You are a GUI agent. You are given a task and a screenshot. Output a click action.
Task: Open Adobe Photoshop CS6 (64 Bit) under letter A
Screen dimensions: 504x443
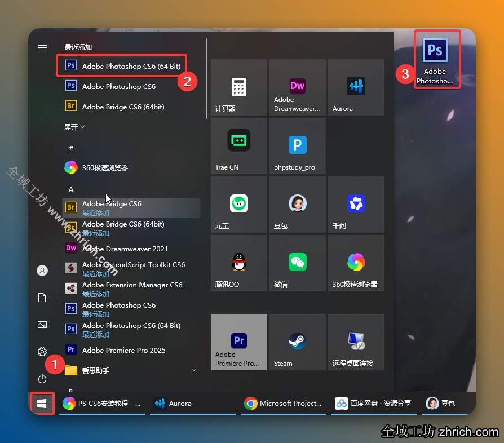(131, 329)
